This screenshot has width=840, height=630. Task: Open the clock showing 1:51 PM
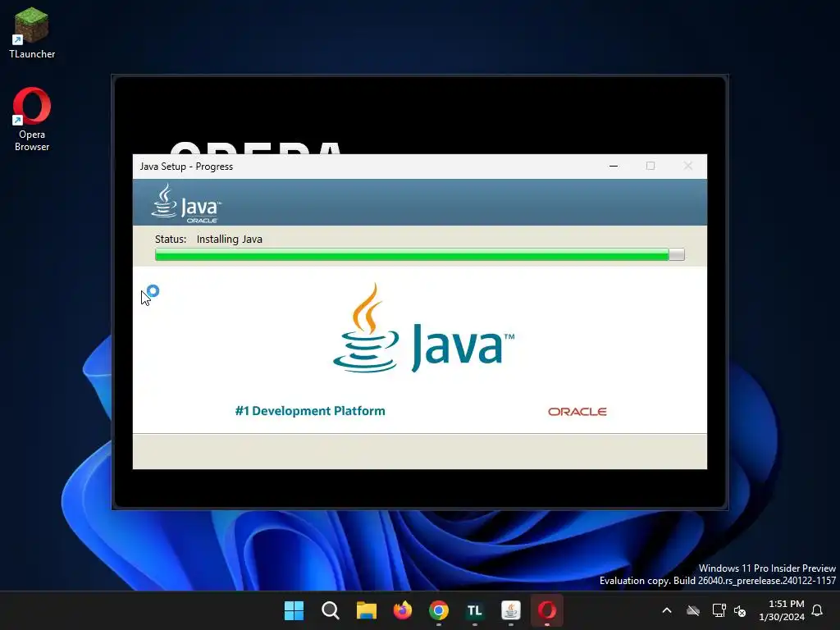pyautogui.click(x=782, y=610)
